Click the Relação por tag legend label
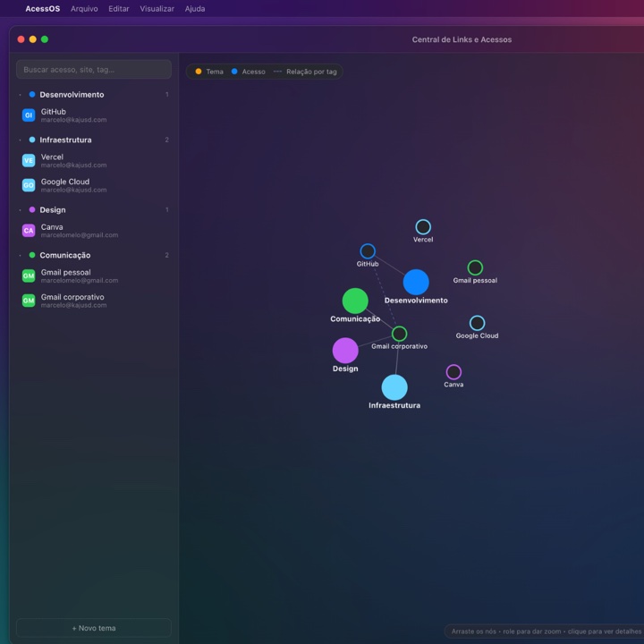 click(x=311, y=72)
